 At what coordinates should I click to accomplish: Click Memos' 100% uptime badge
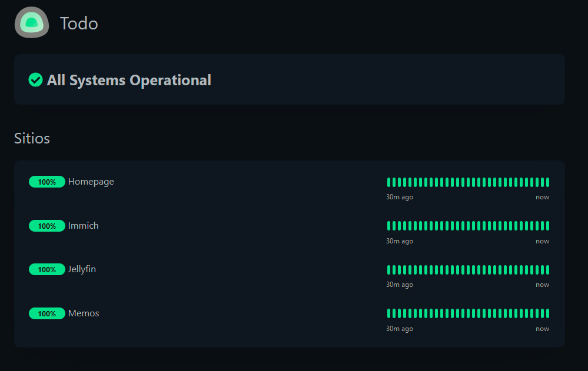point(47,314)
